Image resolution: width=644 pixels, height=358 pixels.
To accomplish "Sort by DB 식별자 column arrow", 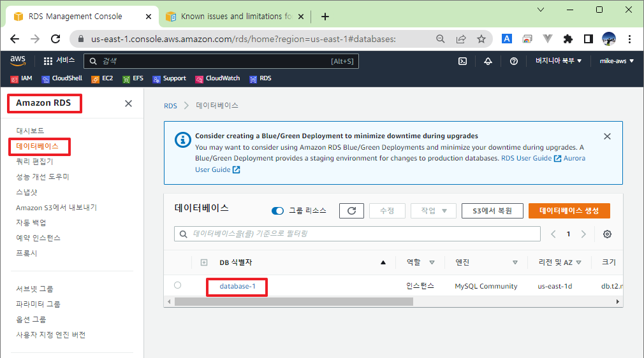I will coord(383,262).
